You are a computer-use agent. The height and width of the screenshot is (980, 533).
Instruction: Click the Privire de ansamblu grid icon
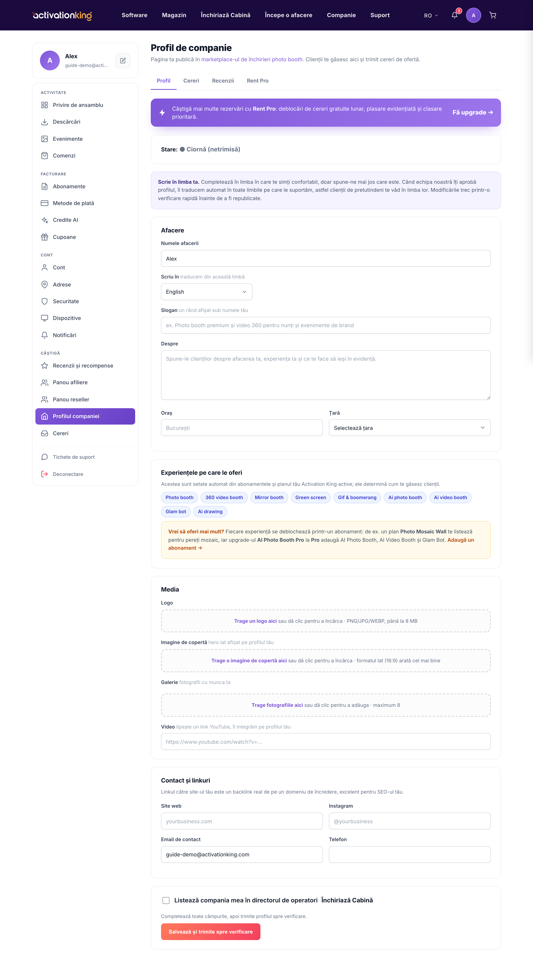coord(45,105)
